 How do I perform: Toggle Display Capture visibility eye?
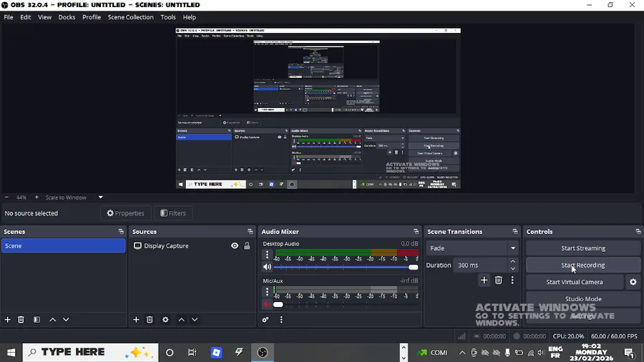[235, 246]
